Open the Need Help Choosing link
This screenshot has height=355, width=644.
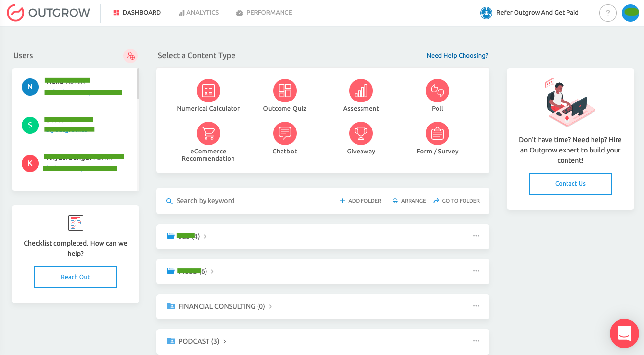click(457, 55)
